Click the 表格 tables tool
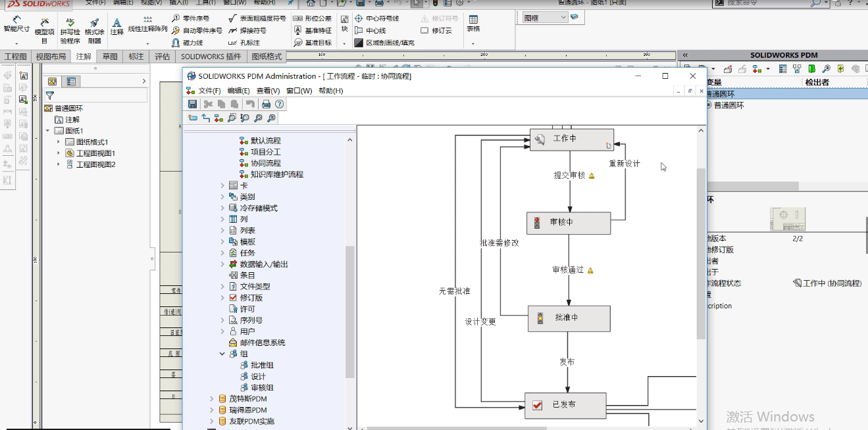 tap(473, 24)
